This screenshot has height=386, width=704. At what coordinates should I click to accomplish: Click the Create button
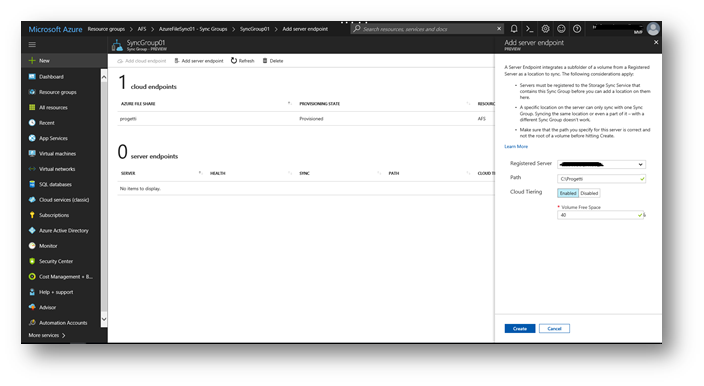click(x=520, y=329)
